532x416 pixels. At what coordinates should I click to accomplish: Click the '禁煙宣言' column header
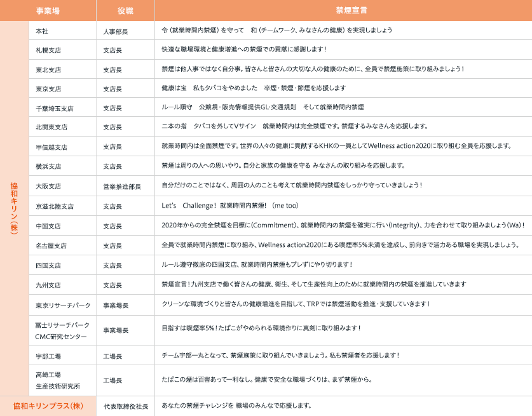[351, 11]
